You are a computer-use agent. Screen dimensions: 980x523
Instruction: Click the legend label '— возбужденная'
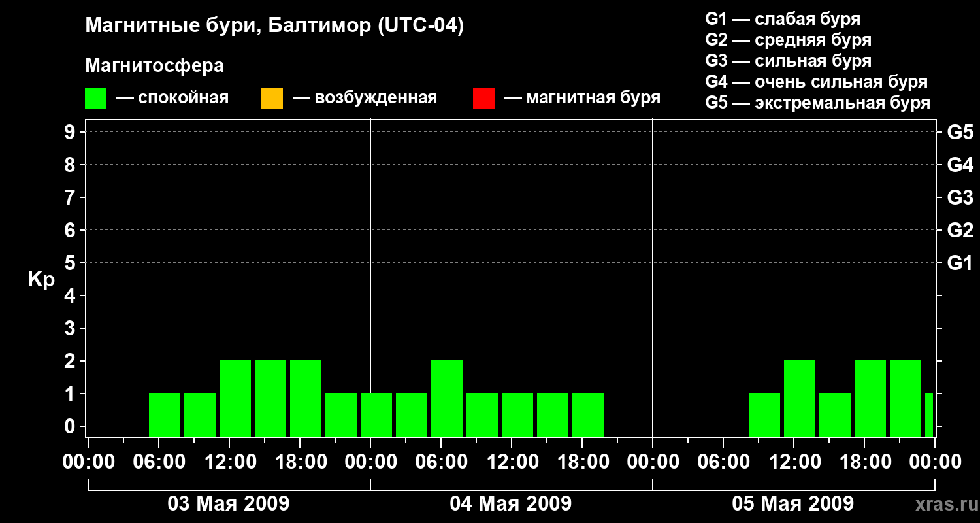365,98
